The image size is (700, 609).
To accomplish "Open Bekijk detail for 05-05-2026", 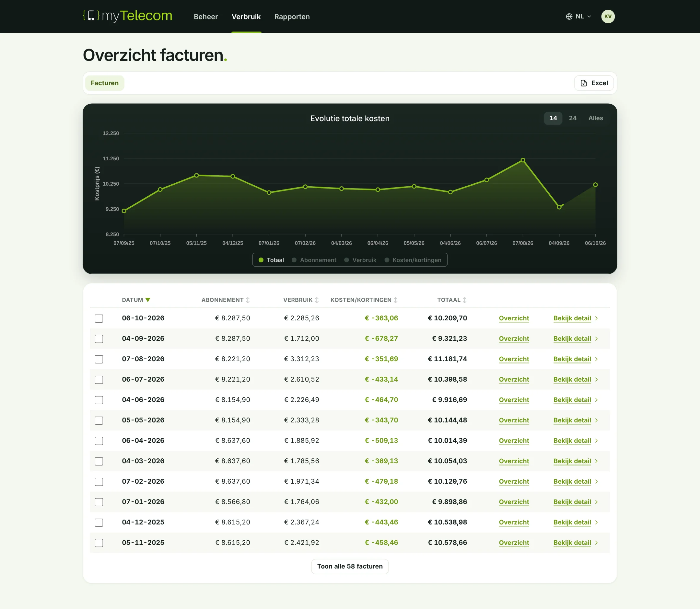I will coord(572,420).
